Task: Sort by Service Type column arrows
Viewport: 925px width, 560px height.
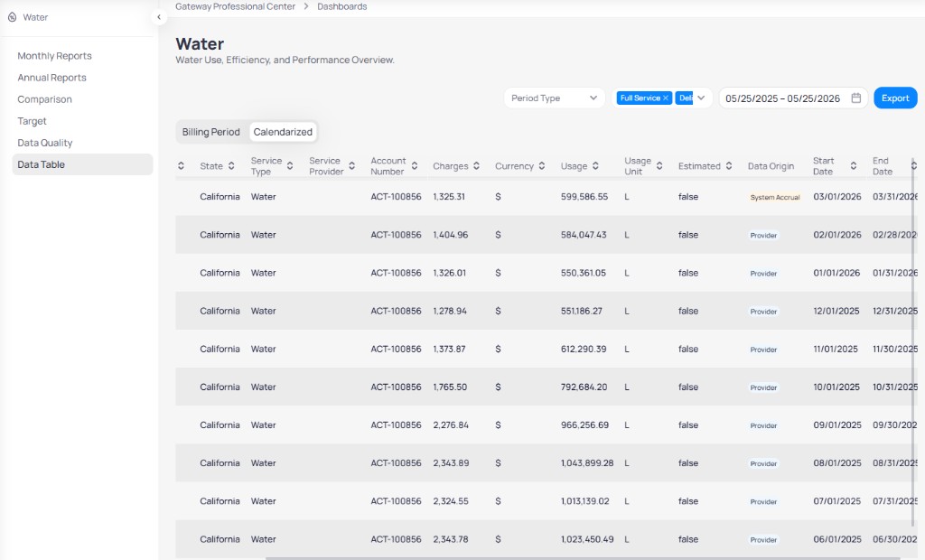Action: tap(290, 166)
